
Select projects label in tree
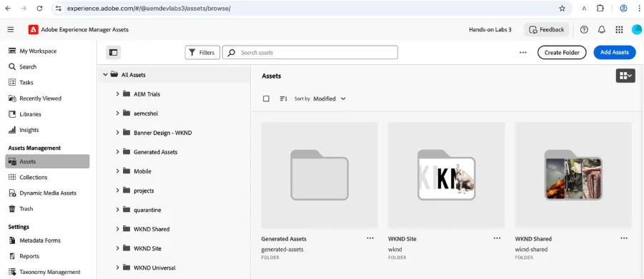coord(144,191)
